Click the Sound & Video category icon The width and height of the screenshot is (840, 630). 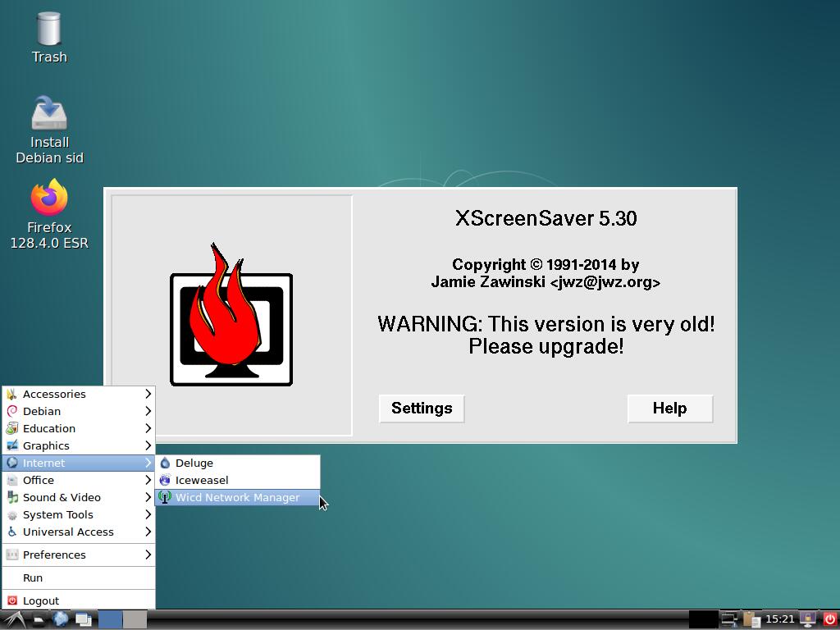tap(11, 497)
